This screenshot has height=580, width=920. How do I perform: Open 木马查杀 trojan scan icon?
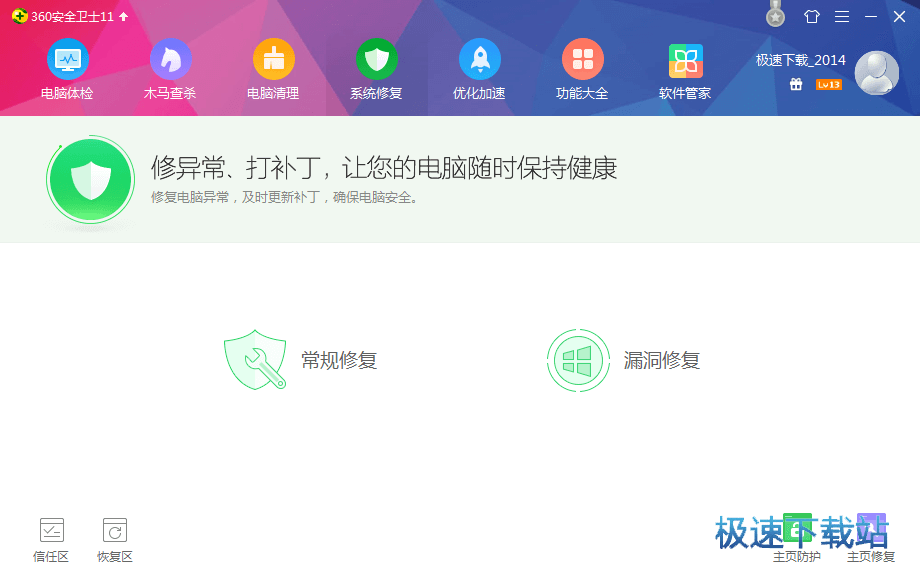coord(170,59)
